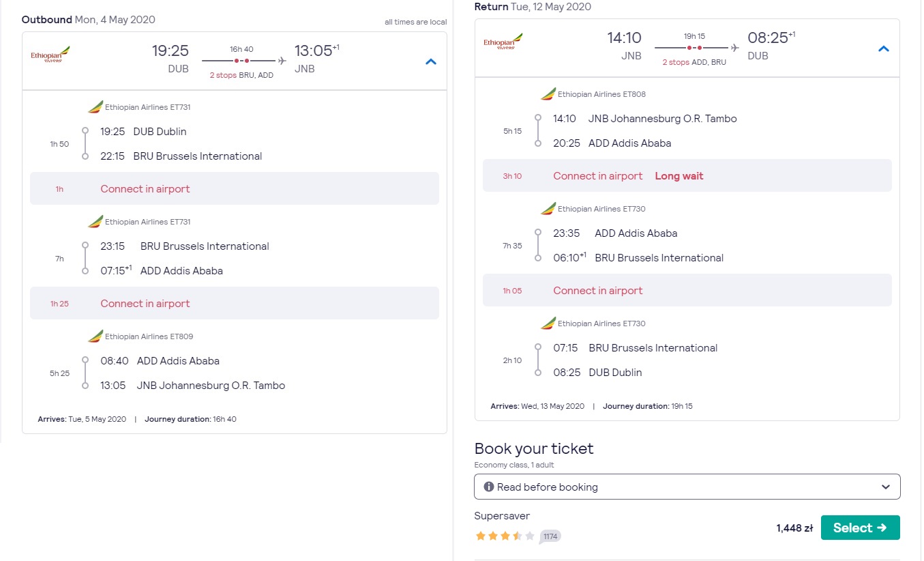
Task: Click the airplane icon on outbound route line
Action: (282, 61)
